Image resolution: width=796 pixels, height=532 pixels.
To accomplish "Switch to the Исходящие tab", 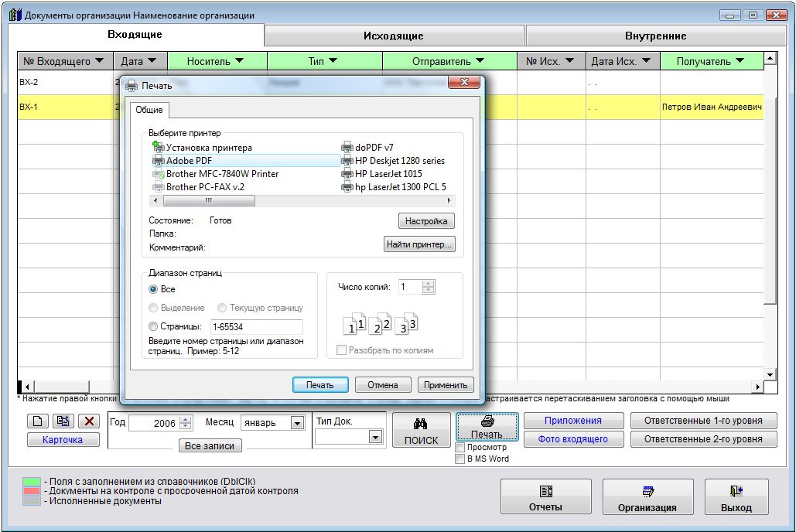I will pyautogui.click(x=394, y=36).
